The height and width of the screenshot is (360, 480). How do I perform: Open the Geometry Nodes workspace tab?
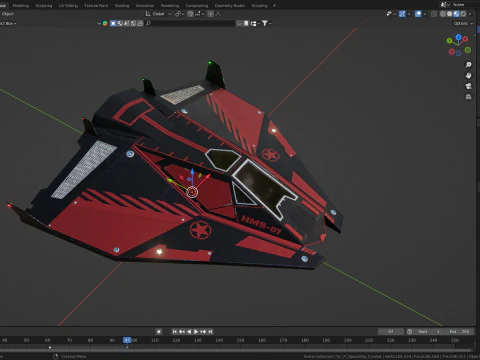(230, 5)
